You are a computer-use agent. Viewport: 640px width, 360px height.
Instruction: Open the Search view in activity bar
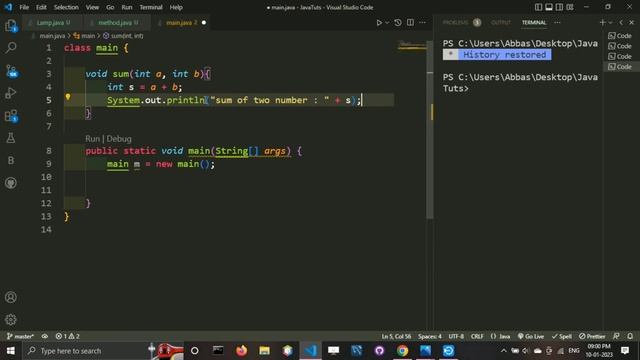tap(11, 48)
